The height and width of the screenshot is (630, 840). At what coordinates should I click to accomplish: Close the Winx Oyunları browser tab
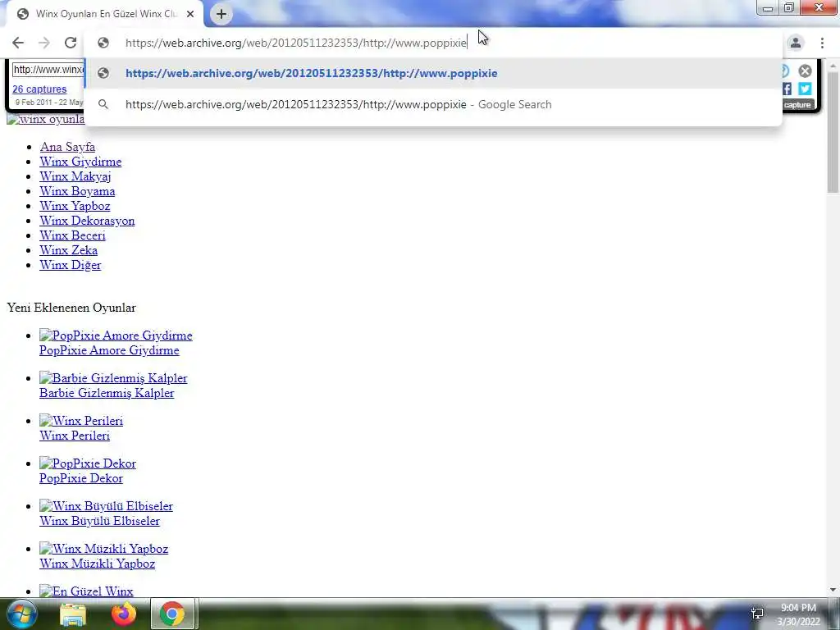(190, 14)
